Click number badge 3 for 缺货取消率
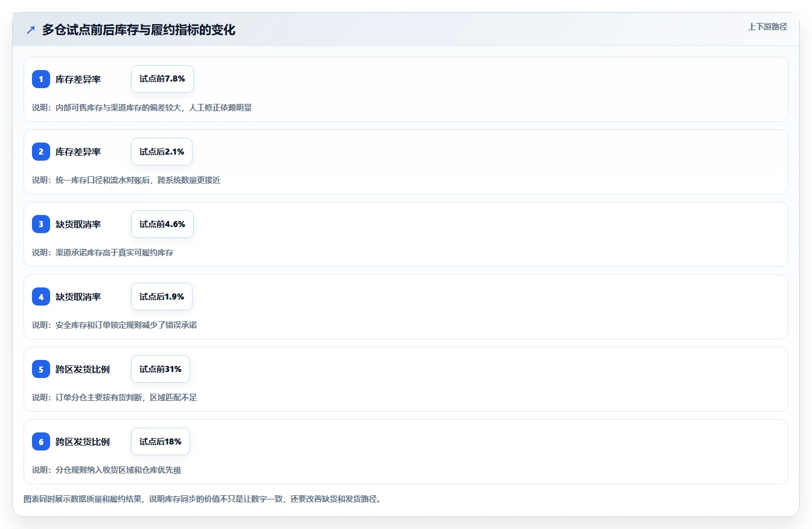Viewport: 812px width, 529px height. click(41, 224)
